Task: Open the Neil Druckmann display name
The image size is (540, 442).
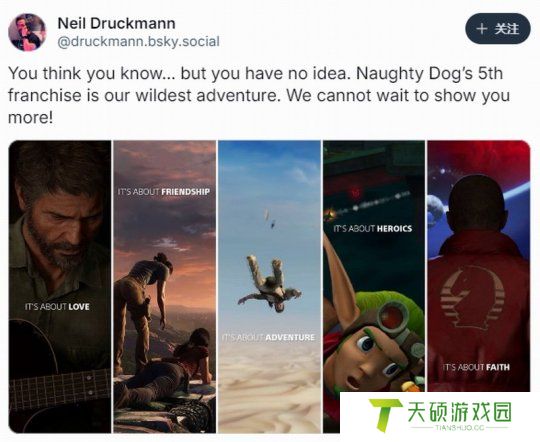Action: click(x=116, y=23)
